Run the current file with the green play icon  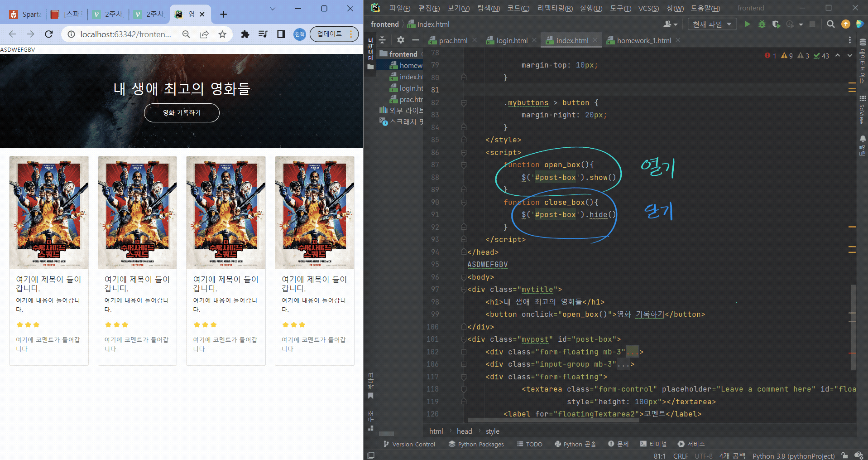pos(747,24)
